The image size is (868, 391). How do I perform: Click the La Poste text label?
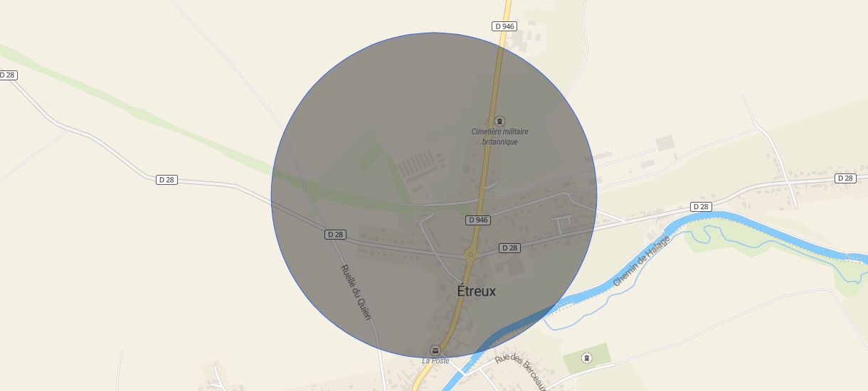click(x=435, y=361)
